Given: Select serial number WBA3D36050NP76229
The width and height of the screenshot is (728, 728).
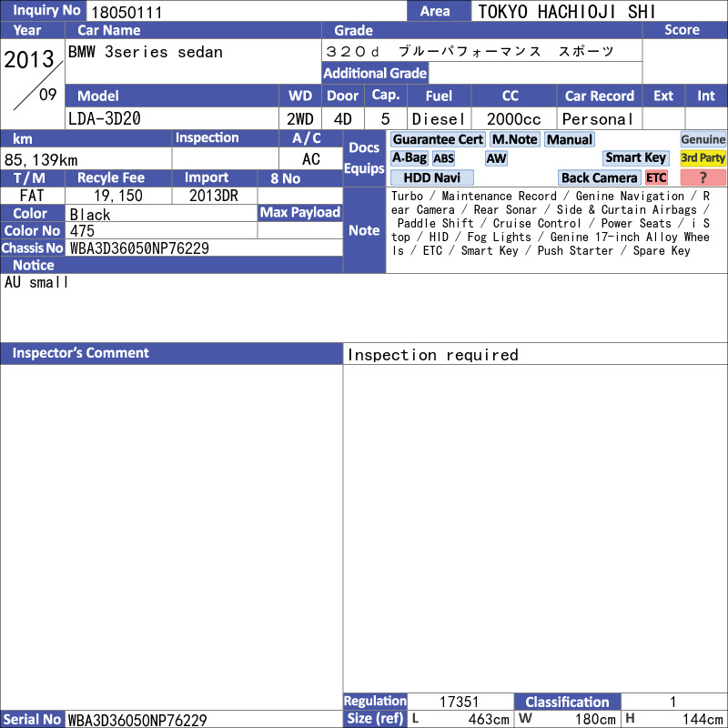Looking at the screenshot, I should point(137,720).
